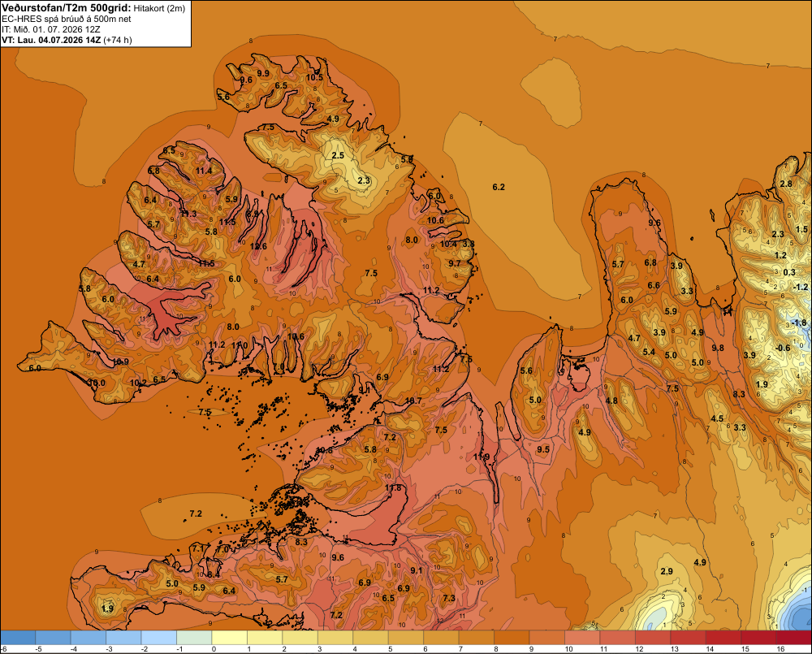Click the 7 degree orange legend swatch
812x654 pixels.
[x=477, y=638]
